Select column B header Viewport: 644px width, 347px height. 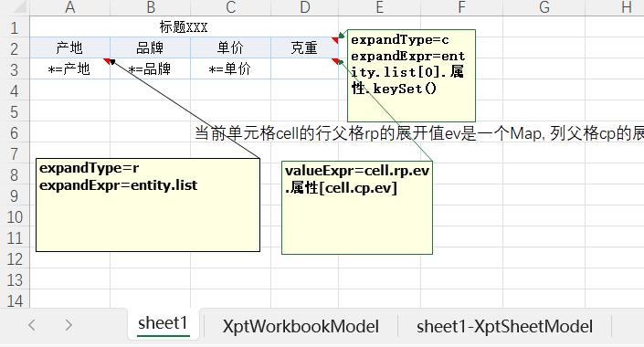point(151,7)
